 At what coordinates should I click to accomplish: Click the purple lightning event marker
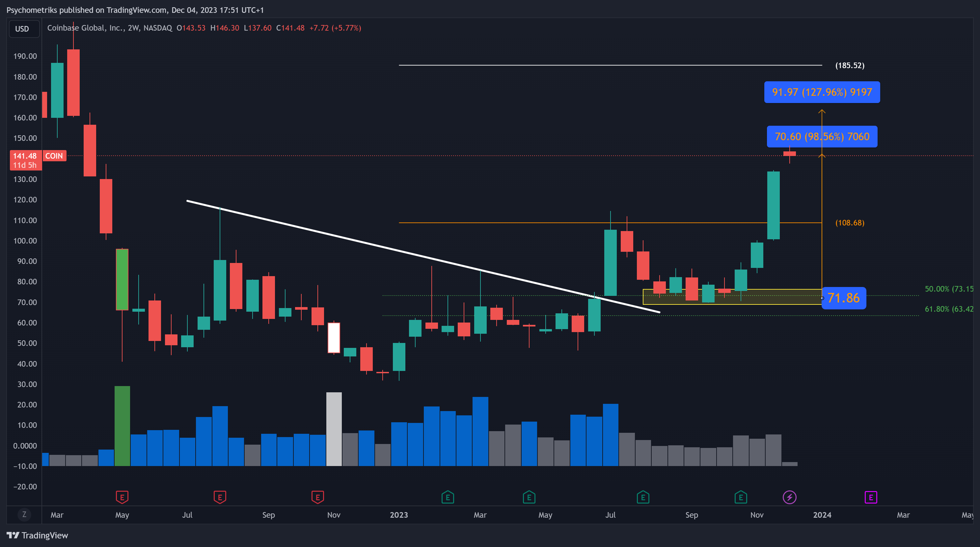click(789, 497)
